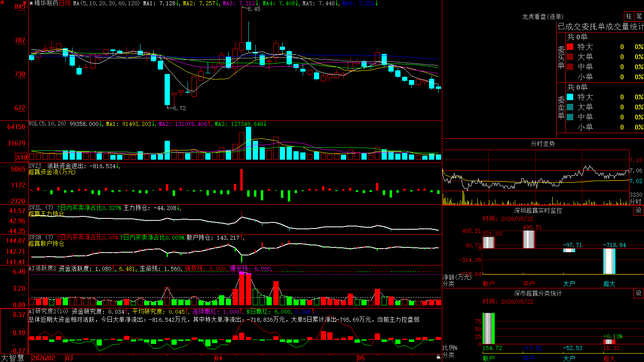The width and height of the screenshot is (644, 362).
Task: Click the 超赢散户持仓 label
Action: click(46, 243)
